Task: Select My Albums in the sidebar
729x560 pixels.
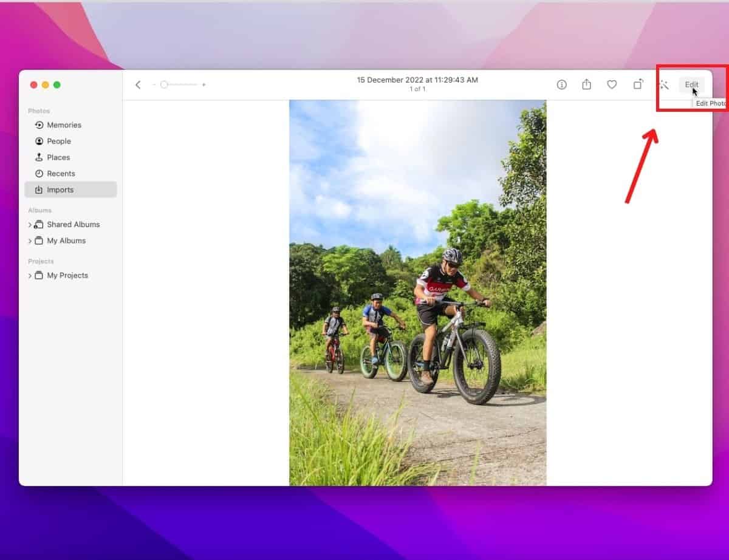Action: coord(66,241)
